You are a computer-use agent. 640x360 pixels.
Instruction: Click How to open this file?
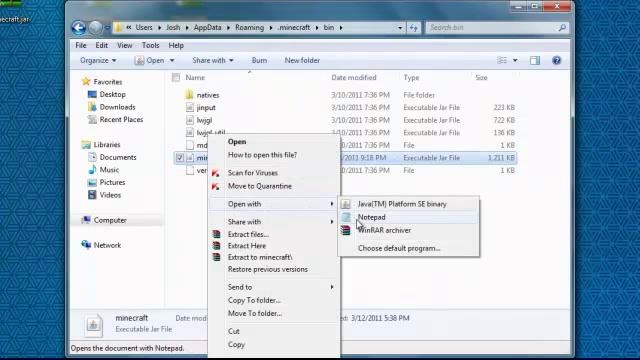pos(262,155)
